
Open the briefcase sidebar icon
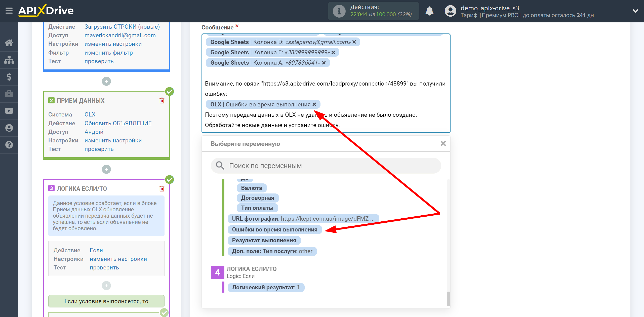[x=9, y=94]
